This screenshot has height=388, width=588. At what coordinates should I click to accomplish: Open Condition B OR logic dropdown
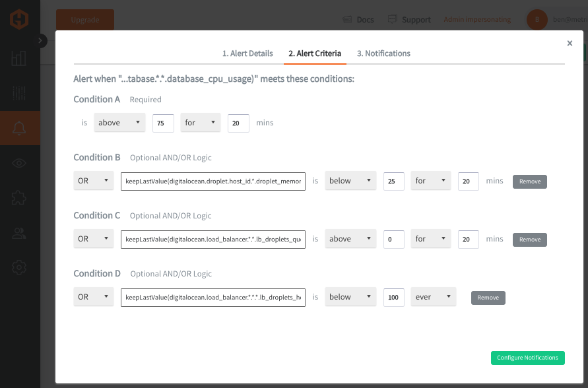click(x=94, y=181)
